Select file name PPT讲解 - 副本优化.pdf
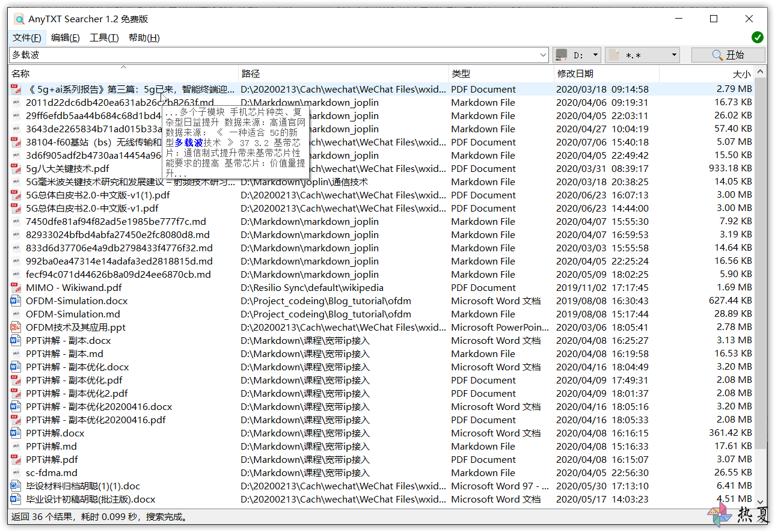The height and width of the screenshot is (532, 775). (74, 381)
